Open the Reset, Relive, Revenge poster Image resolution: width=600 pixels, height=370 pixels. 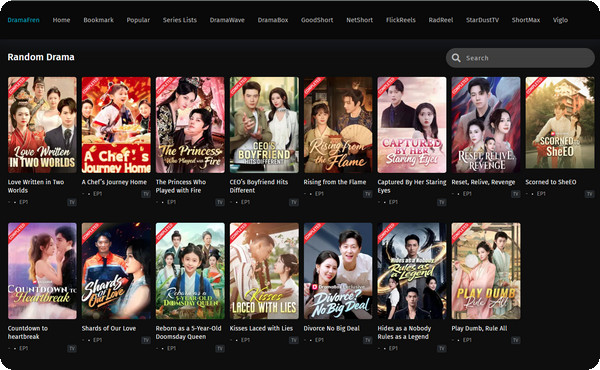pyautogui.click(x=486, y=125)
